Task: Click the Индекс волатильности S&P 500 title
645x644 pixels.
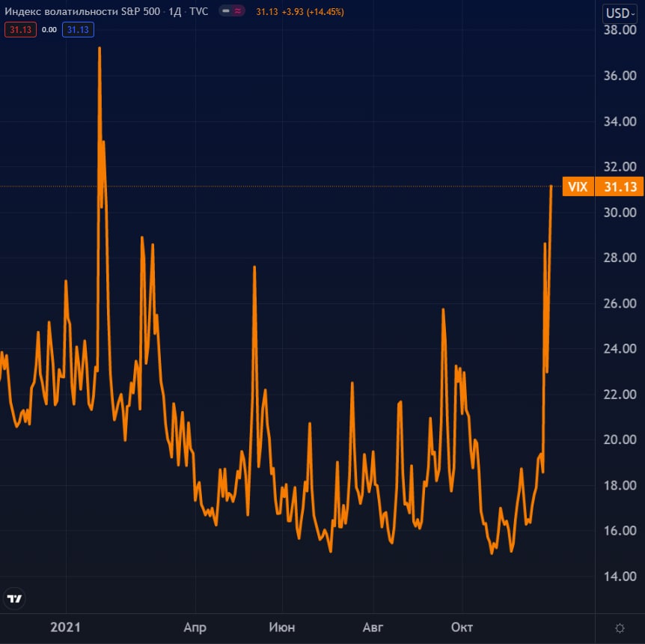Action: pyautogui.click(x=82, y=11)
